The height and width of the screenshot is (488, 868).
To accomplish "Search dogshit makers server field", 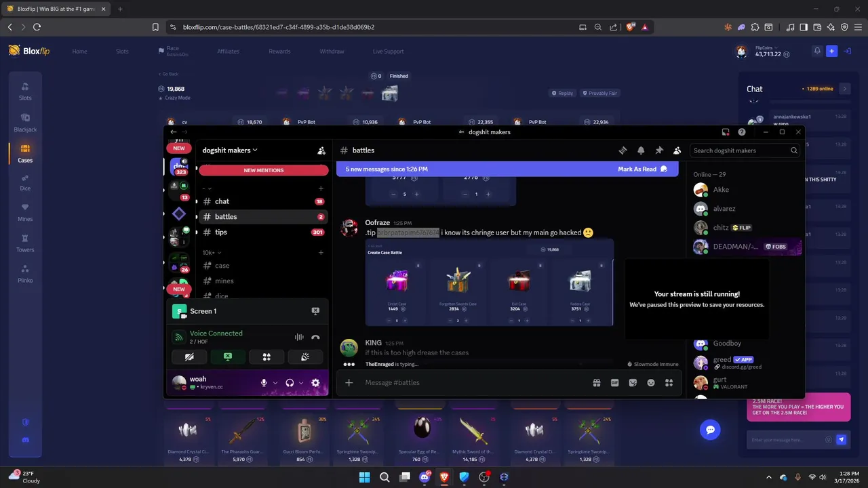I will (745, 150).
